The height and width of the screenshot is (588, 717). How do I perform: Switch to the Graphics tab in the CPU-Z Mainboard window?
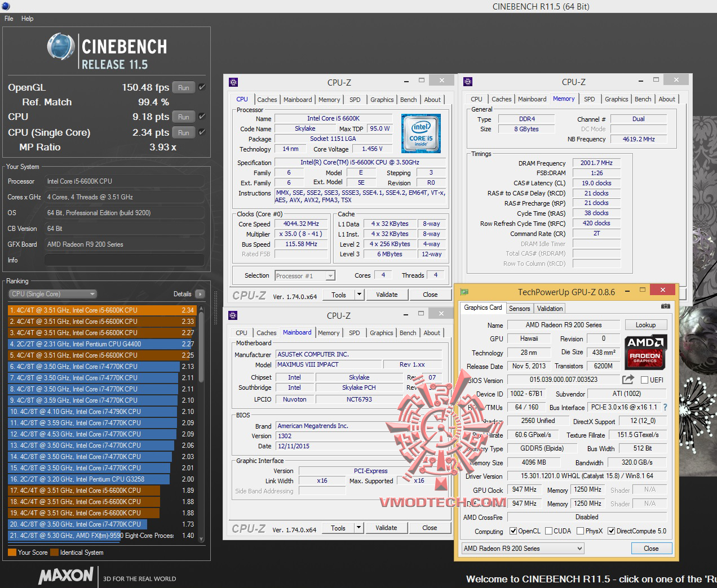[382, 333]
